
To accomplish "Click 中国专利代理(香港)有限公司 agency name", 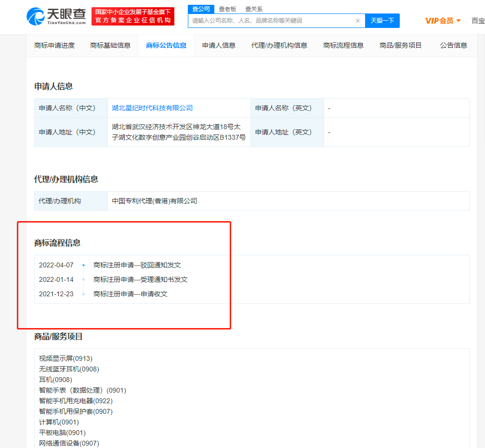I will [x=154, y=201].
